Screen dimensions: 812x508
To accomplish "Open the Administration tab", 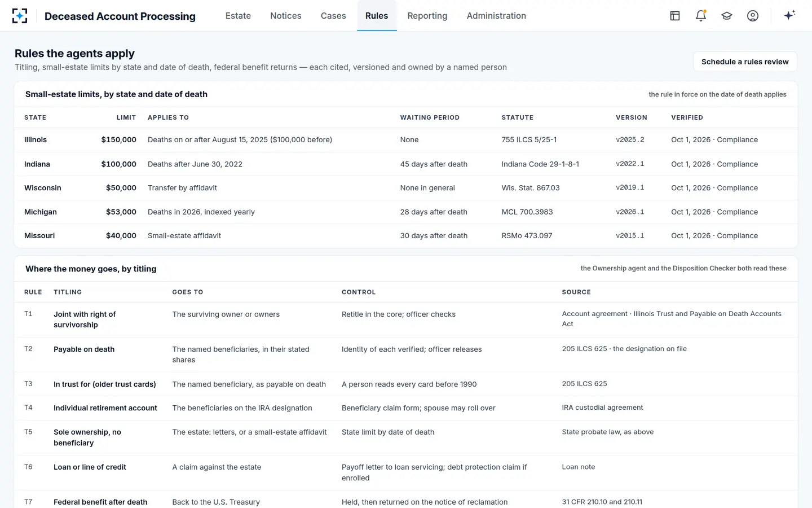I will [496, 16].
